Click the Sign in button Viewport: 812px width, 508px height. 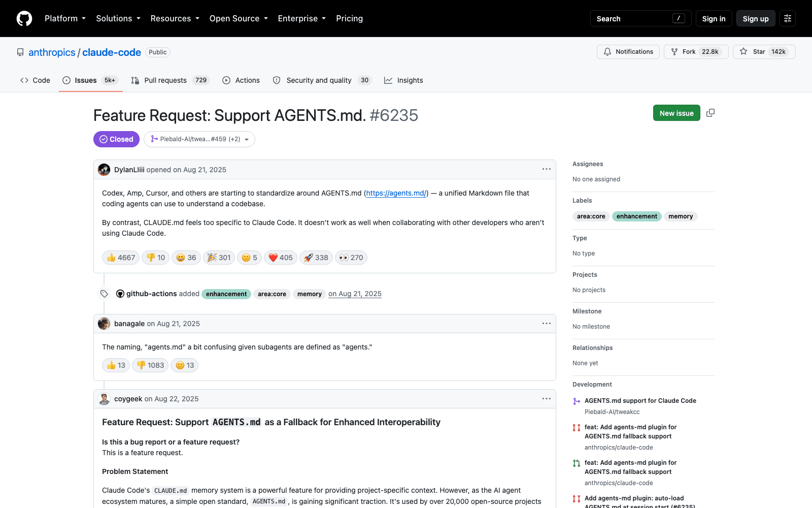coord(714,18)
